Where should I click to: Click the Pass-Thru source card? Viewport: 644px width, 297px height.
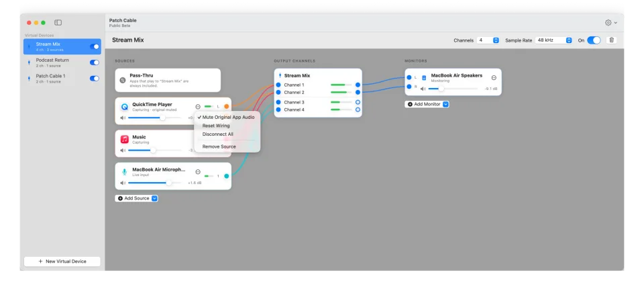pyautogui.click(x=168, y=80)
